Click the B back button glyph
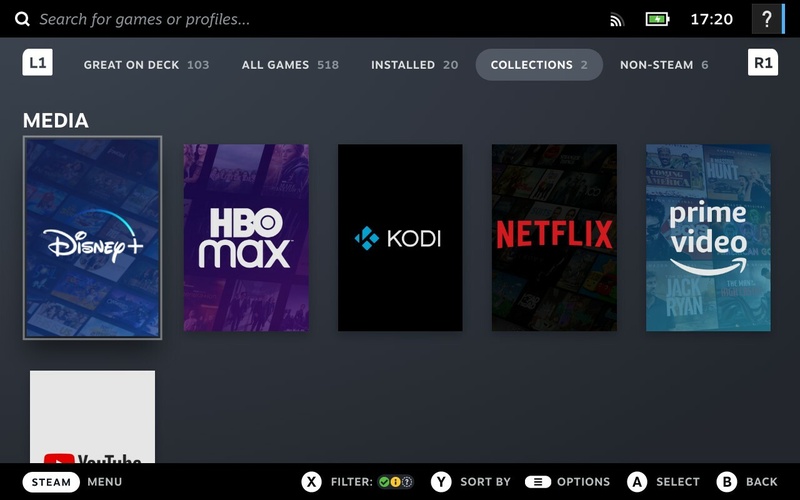This screenshot has width=800, height=500. (x=727, y=482)
